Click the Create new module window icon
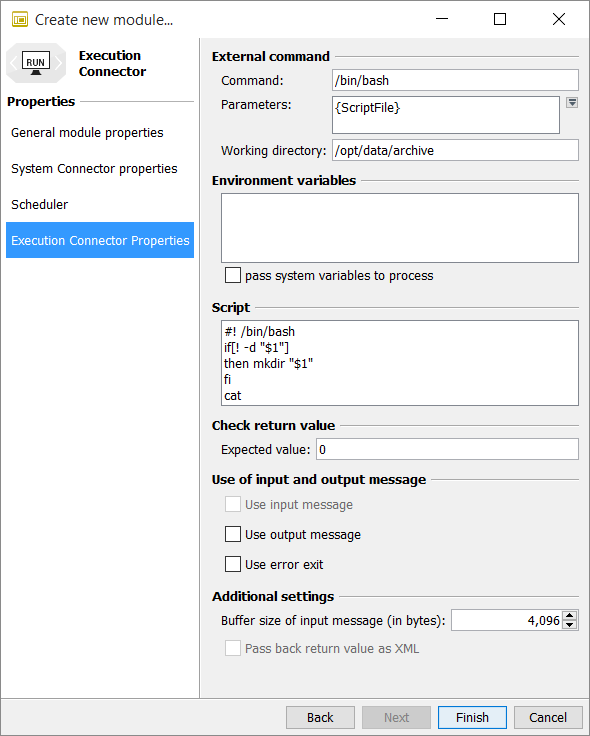 click(x=20, y=20)
